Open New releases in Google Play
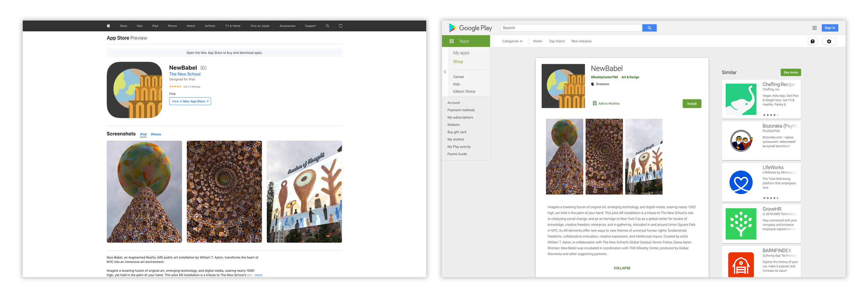 click(582, 41)
